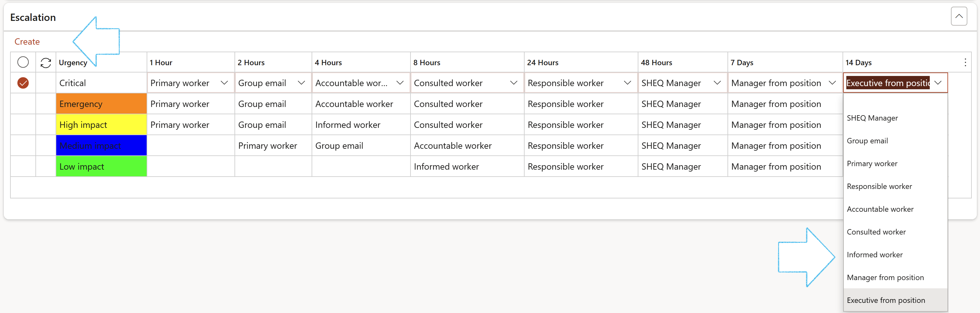The width and height of the screenshot is (980, 313).
Task: Expand the 48 Hours SHEQ Manager dropdown
Action: click(717, 83)
